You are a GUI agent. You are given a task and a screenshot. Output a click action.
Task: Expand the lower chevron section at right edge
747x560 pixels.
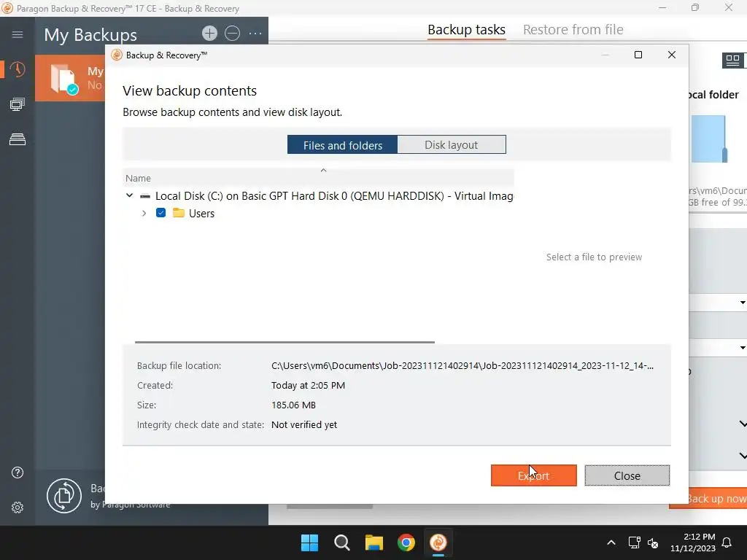coord(743,455)
